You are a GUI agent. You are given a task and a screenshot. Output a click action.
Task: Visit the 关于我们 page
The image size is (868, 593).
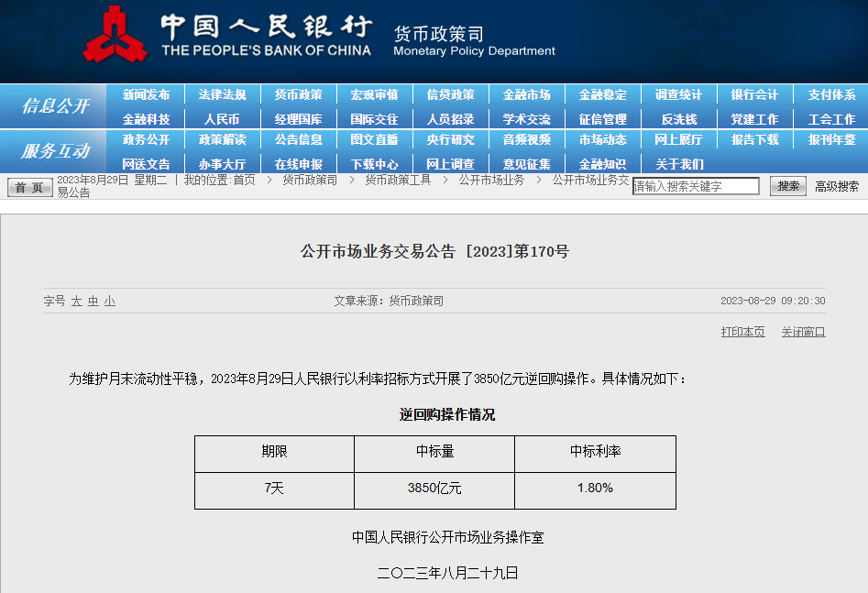pos(678,164)
